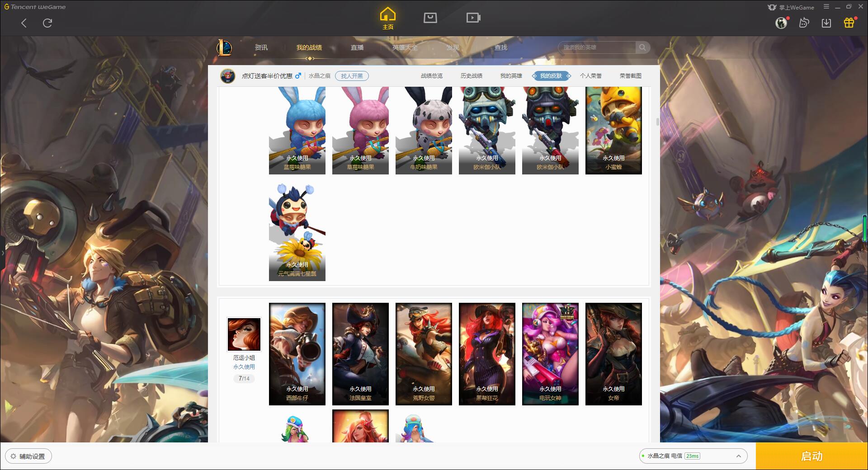Open the 草莓味糖果 Teemo skin
The image size is (868, 470).
(x=360, y=131)
